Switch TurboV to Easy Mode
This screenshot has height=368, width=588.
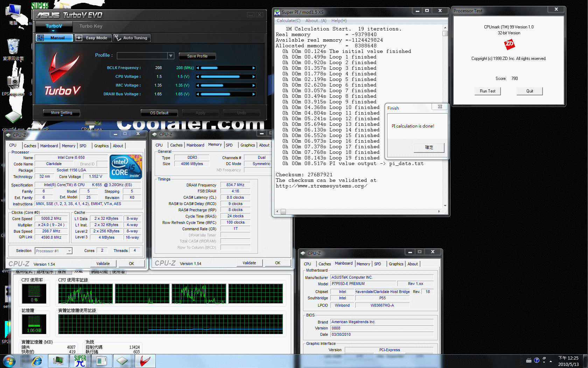point(93,38)
